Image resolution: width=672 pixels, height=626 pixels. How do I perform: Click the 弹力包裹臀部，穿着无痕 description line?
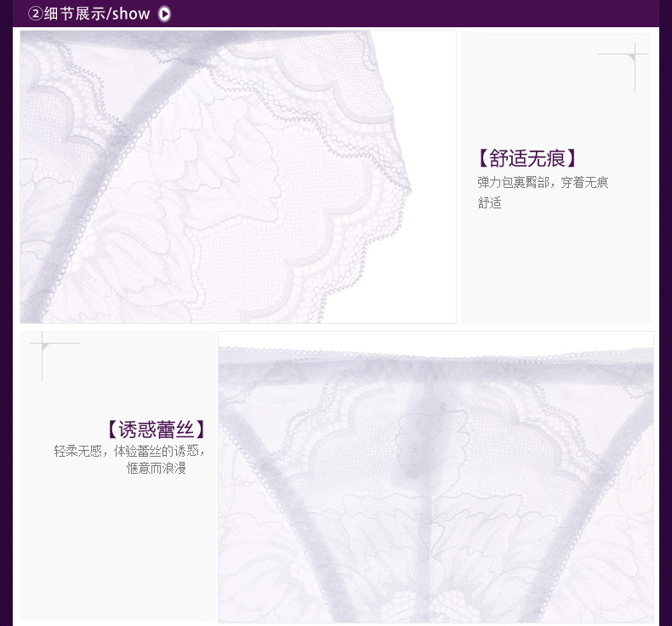(543, 182)
